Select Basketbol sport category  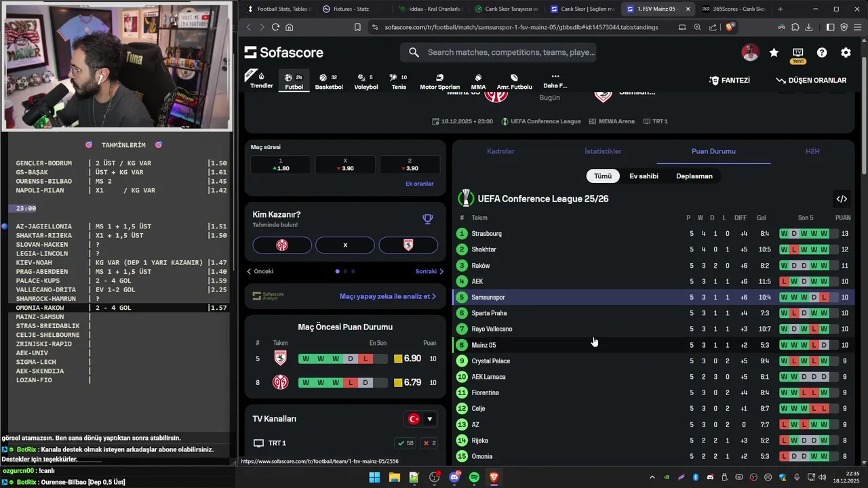click(x=329, y=81)
